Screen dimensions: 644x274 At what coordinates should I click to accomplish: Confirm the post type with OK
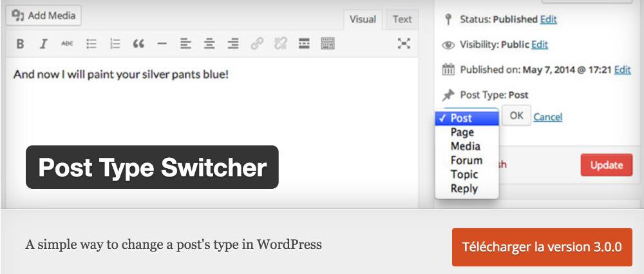click(516, 115)
